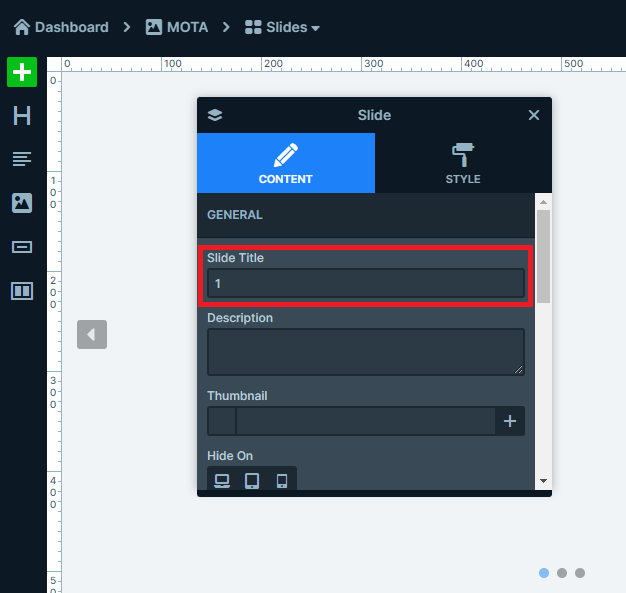Viewport: 626px width, 593px height.
Task: Switch to the Style tab
Action: pyautogui.click(x=463, y=163)
